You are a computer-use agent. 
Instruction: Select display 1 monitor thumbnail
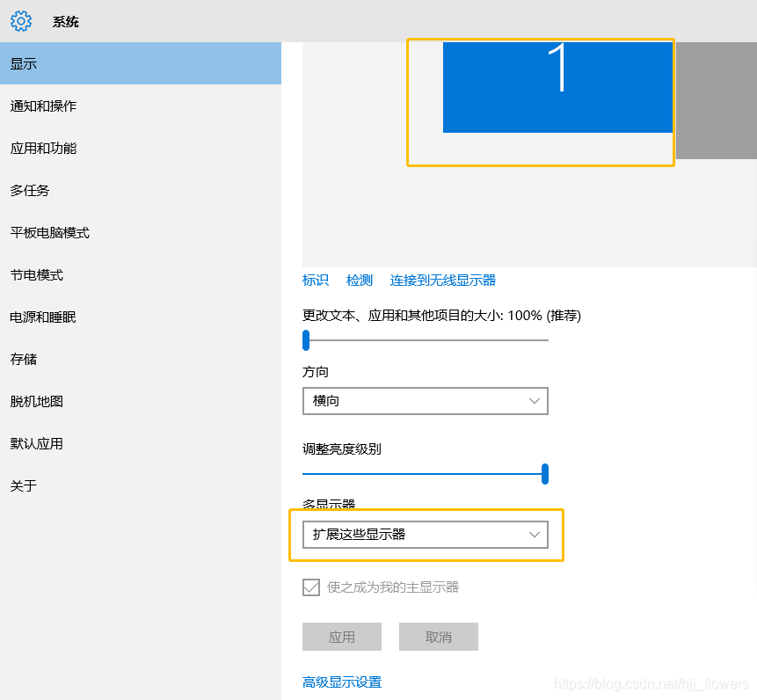[x=557, y=87]
